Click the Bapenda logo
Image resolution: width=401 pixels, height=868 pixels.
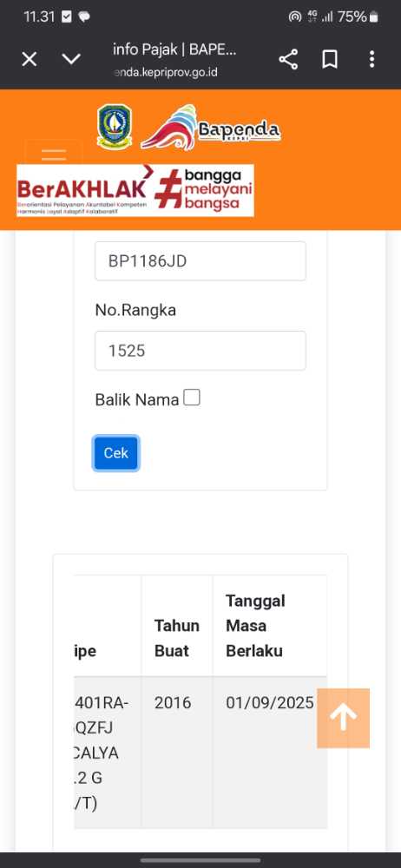point(210,128)
